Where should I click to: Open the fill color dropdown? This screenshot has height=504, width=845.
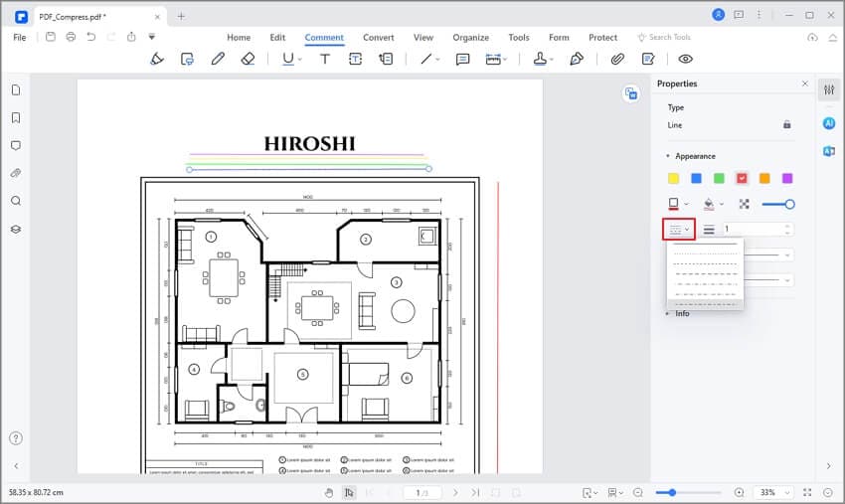(x=722, y=204)
